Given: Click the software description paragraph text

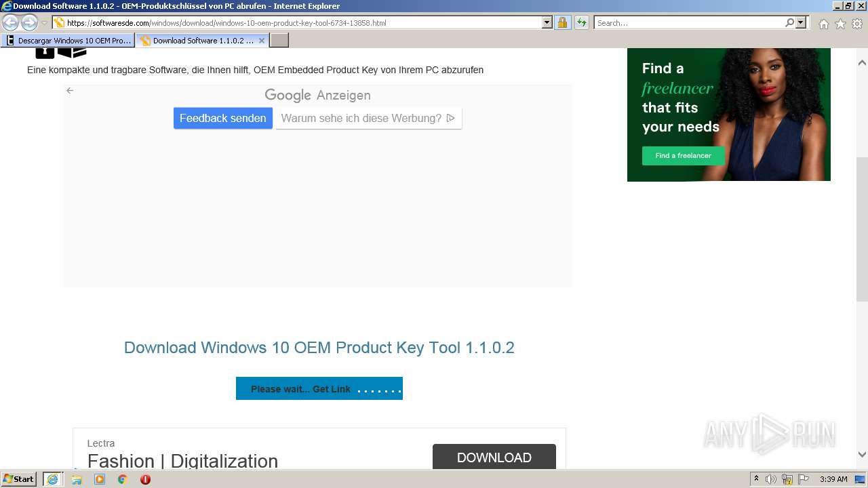Looking at the screenshot, I should pyautogui.click(x=255, y=70).
